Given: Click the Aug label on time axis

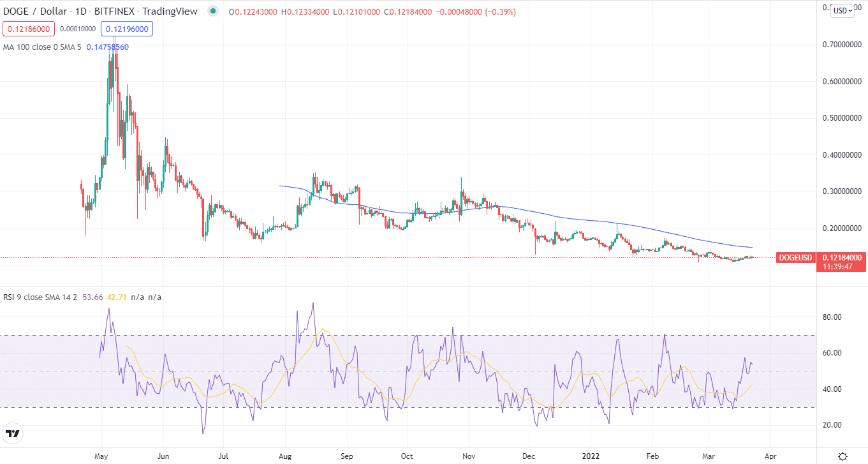Looking at the screenshot, I should tap(285, 456).
